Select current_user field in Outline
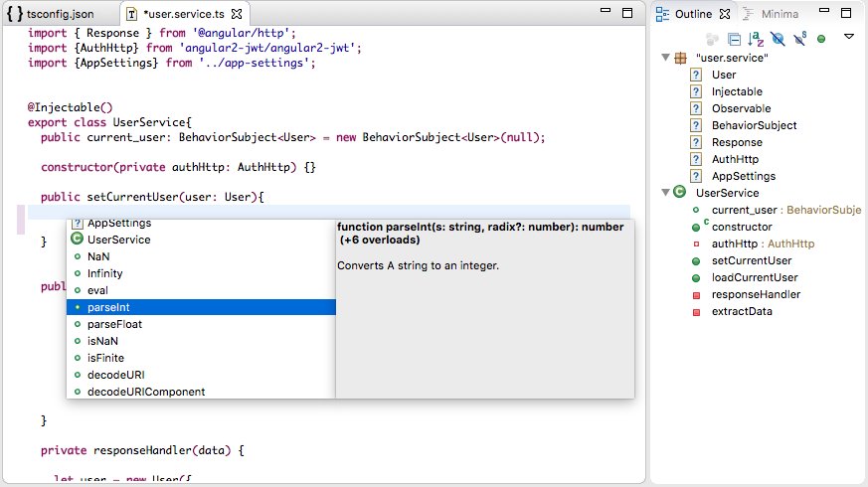 click(786, 210)
